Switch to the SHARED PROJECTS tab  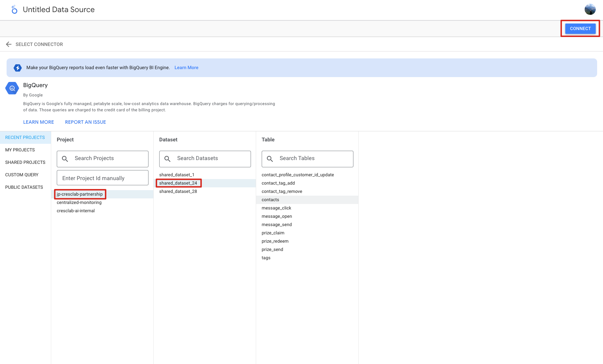25,162
